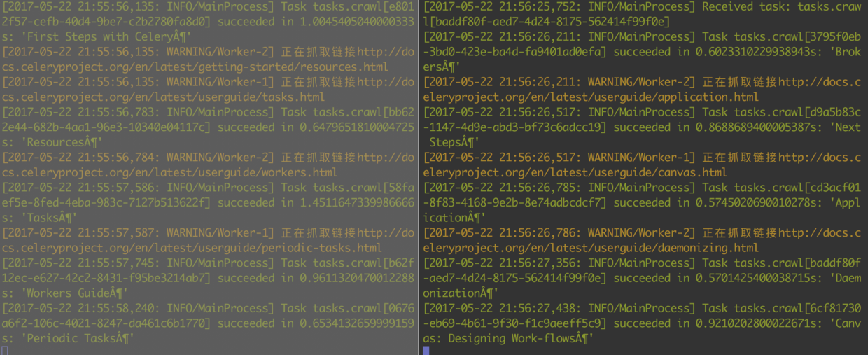868x355 pixels.
Task: Place cursor at the left pane's empty prompt
Action: (x=5, y=350)
